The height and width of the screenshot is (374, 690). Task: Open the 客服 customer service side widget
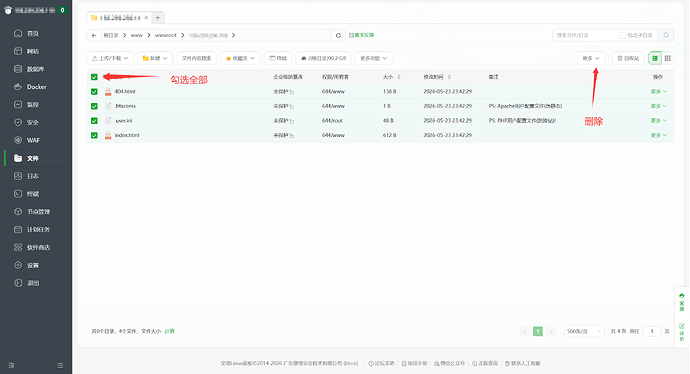click(682, 302)
